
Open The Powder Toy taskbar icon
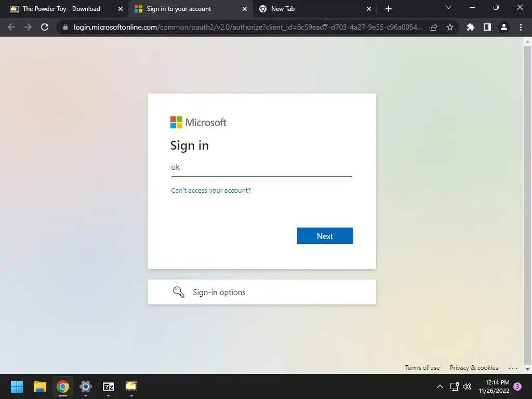131,387
